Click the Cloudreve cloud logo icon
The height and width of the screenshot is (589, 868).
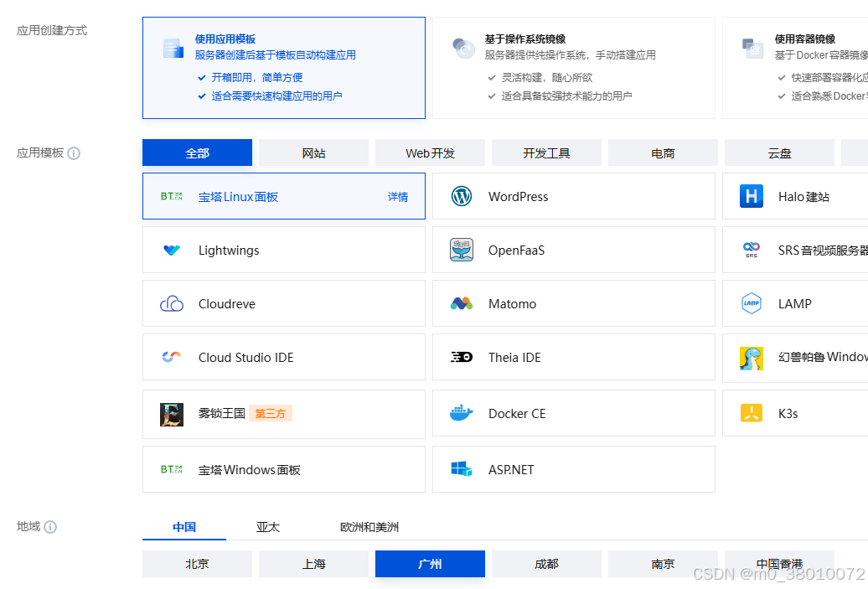(172, 304)
